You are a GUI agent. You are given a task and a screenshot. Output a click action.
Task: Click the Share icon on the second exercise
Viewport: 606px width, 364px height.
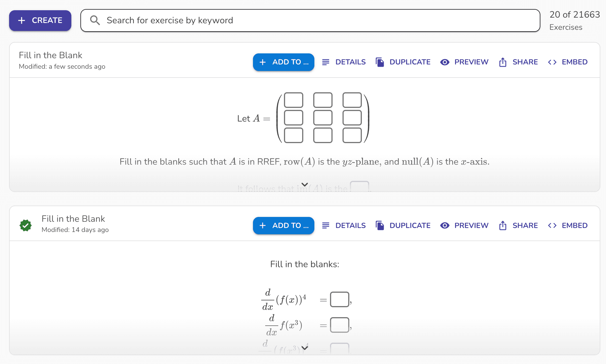click(503, 225)
